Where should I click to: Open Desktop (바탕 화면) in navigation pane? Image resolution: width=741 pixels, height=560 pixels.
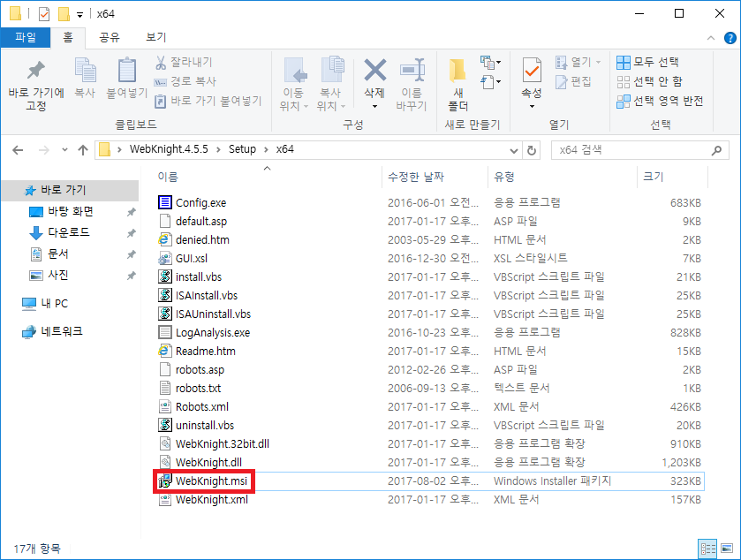[71, 211]
